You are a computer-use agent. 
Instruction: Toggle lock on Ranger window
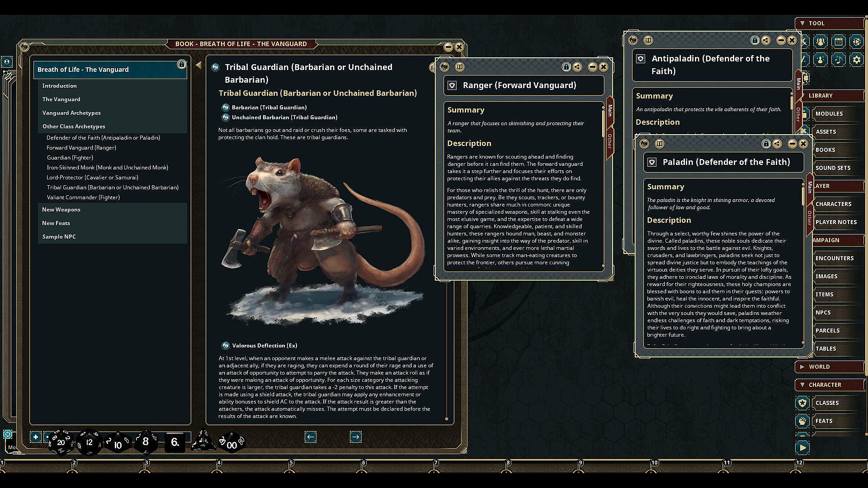coord(566,67)
